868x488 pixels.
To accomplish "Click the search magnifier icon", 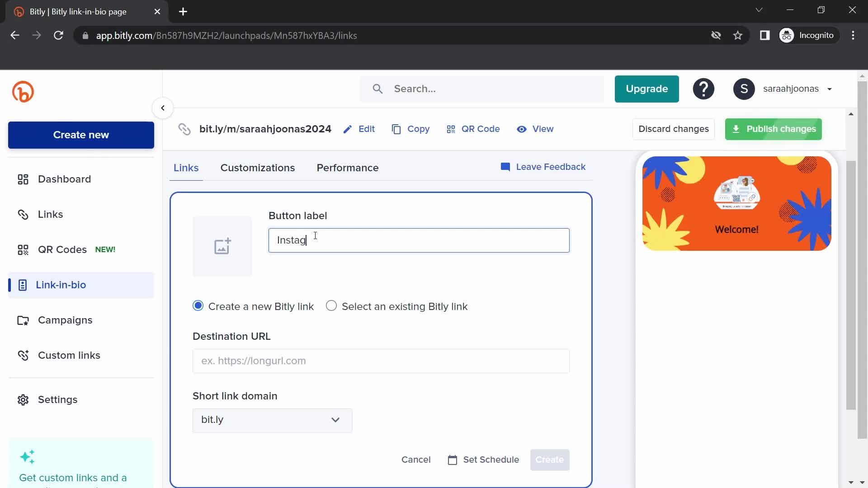I will (x=378, y=89).
